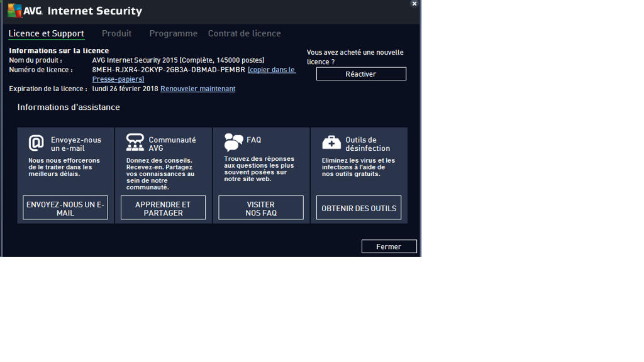Screen dimensions: 644x362
Task: Click the 'Nom du produit :' label
Action: 36,60
